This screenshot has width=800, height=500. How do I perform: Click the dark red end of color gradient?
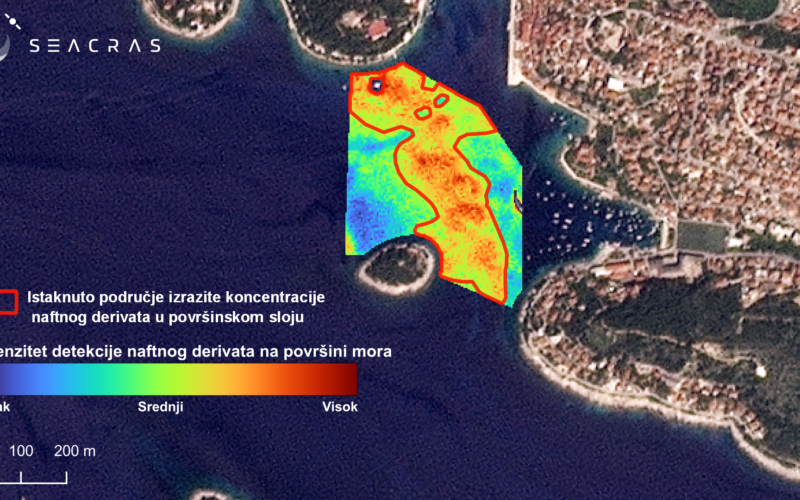click(x=340, y=379)
